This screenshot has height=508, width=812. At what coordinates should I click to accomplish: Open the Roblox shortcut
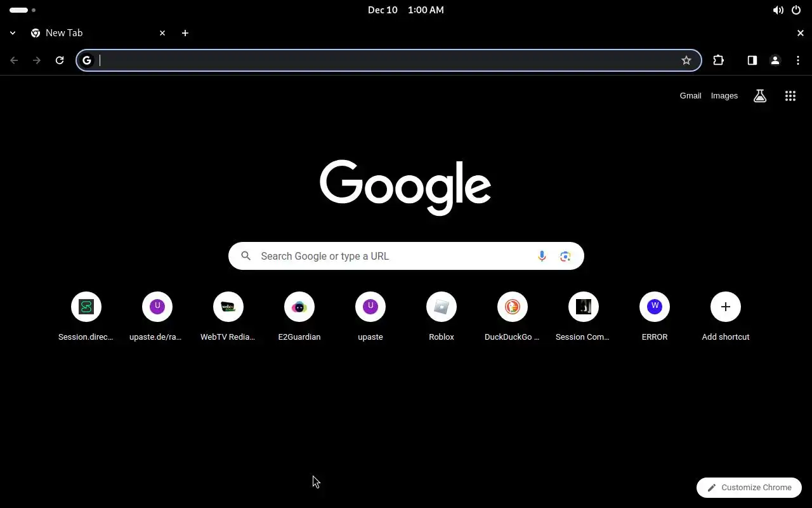click(x=442, y=317)
